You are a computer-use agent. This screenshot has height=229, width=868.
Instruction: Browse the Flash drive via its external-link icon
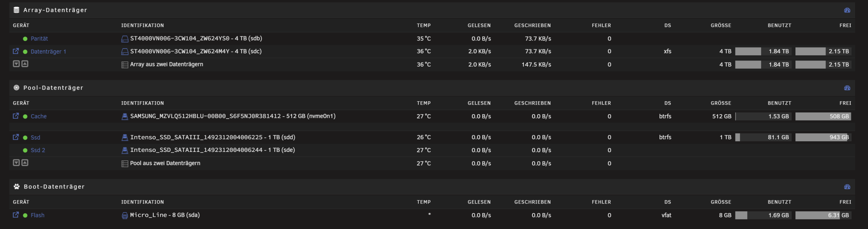tap(16, 215)
